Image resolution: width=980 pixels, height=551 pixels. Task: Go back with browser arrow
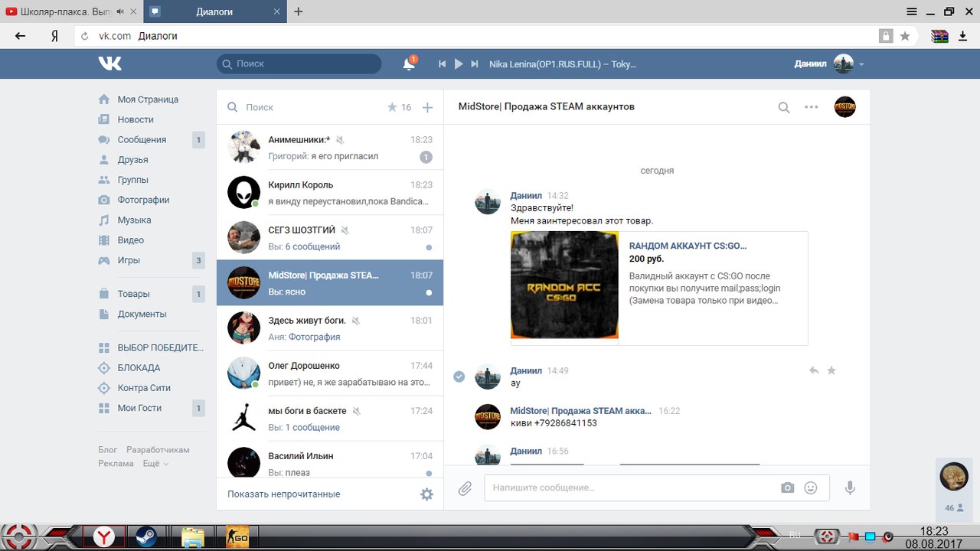tap(21, 36)
